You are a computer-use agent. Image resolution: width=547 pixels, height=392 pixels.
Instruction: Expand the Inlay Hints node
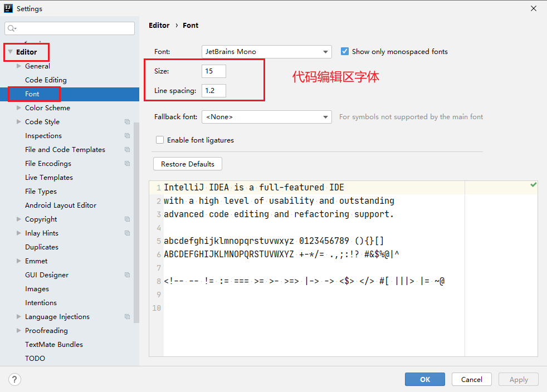(19, 233)
